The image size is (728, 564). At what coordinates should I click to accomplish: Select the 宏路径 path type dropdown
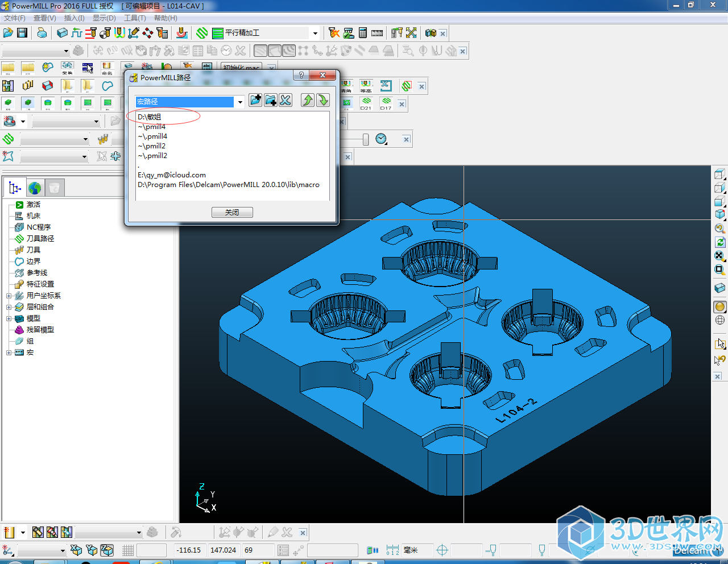189,102
